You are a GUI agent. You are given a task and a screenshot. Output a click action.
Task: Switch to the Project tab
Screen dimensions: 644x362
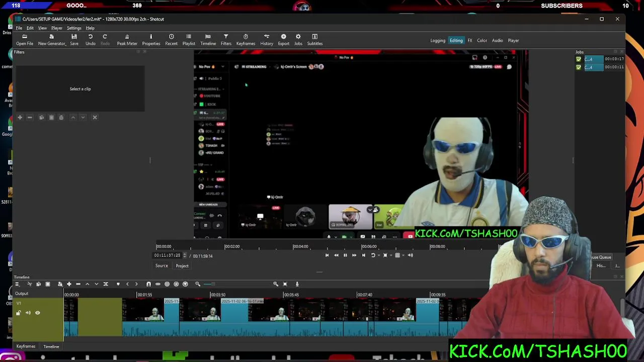(182, 266)
